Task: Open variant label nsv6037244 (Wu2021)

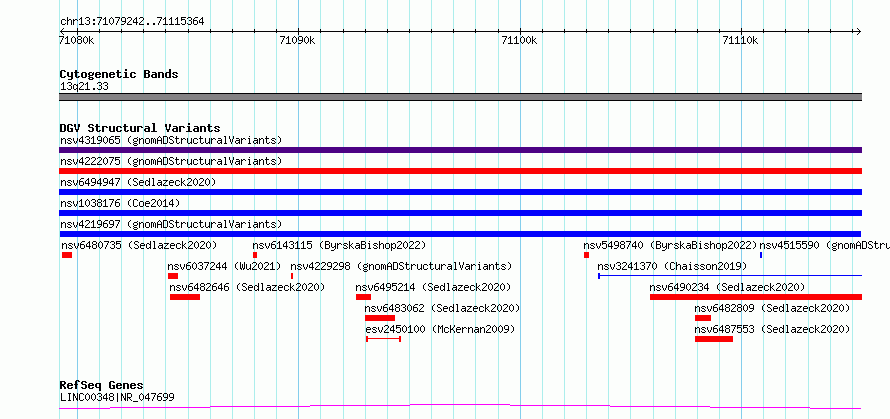Action: tap(224, 266)
